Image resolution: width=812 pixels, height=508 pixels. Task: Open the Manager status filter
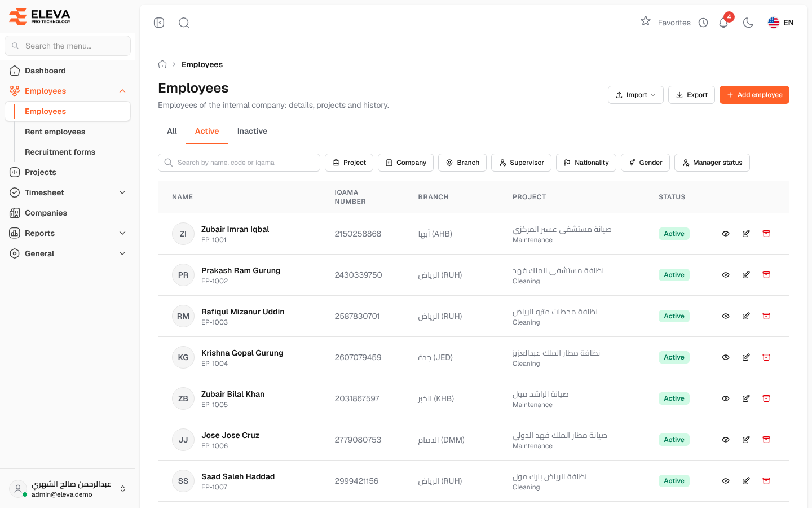(x=712, y=163)
